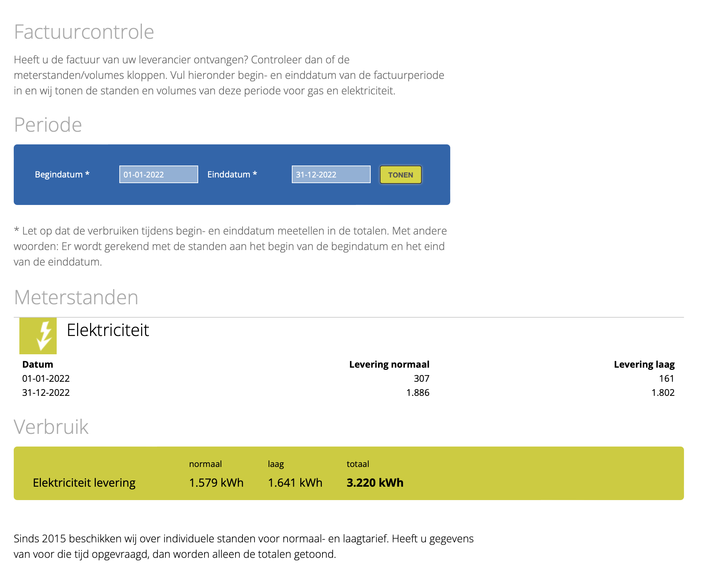Click the 1.579 kWh normaal consumption
The width and height of the screenshot is (728, 586).
click(216, 482)
